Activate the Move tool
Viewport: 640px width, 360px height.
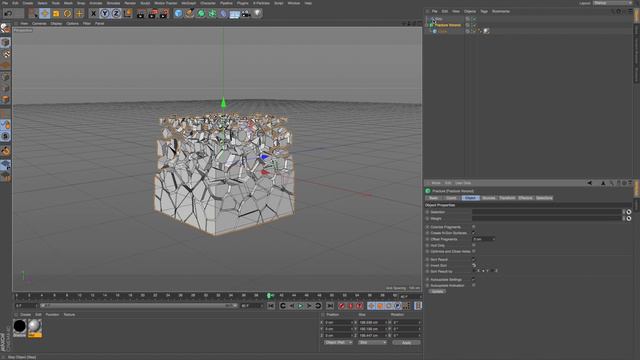click(x=44, y=13)
